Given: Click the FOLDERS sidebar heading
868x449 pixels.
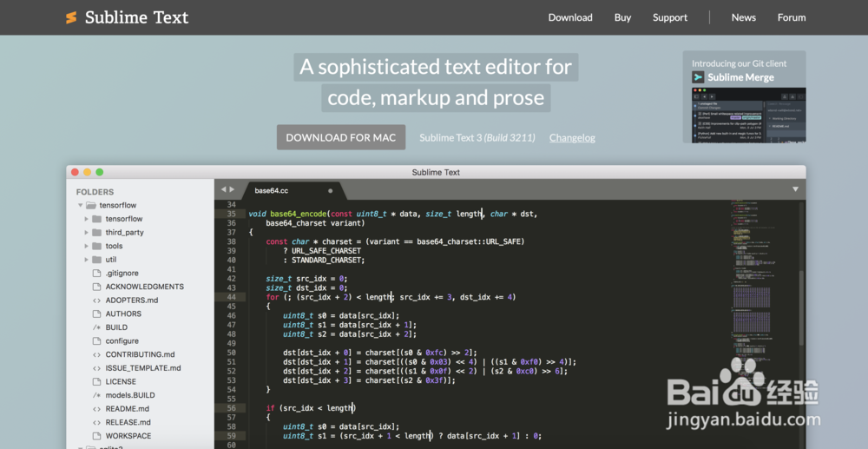Looking at the screenshot, I should point(95,192).
